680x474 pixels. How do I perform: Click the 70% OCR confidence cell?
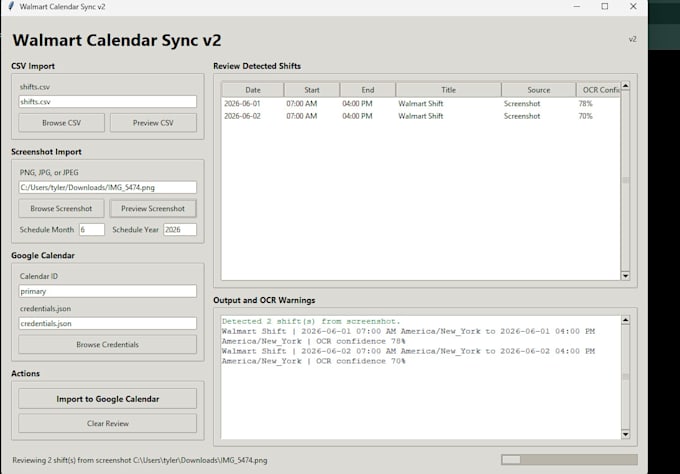[x=585, y=116]
